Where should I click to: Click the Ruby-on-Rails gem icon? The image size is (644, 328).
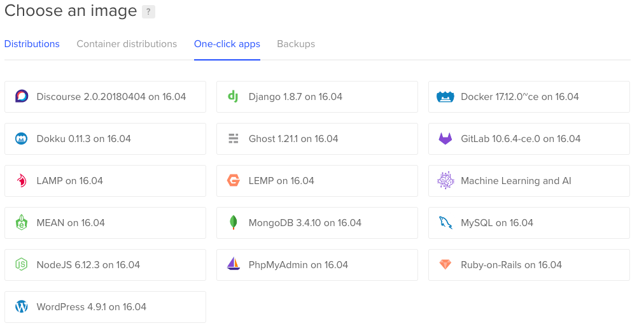click(445, 265)
